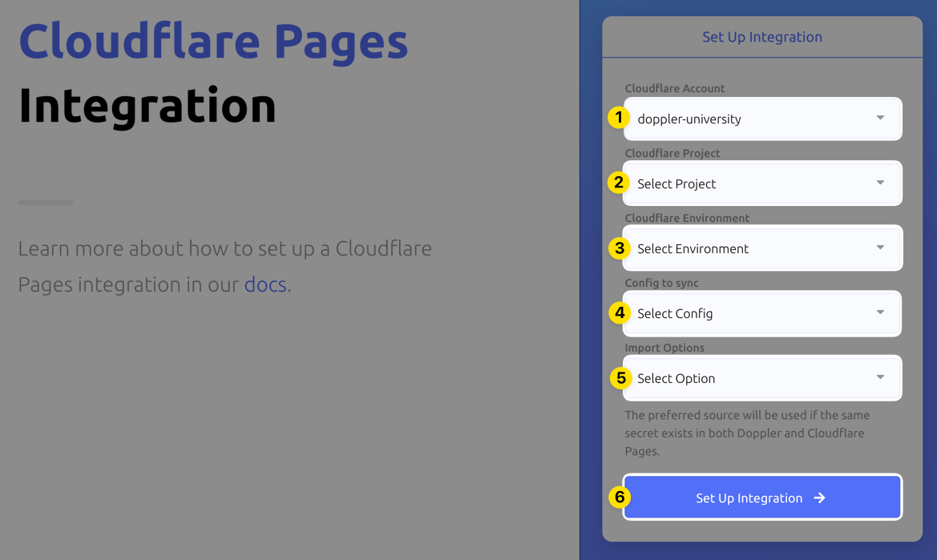Click the Cloudflare Project field label

pyautogui.click(x=672, y=153)
